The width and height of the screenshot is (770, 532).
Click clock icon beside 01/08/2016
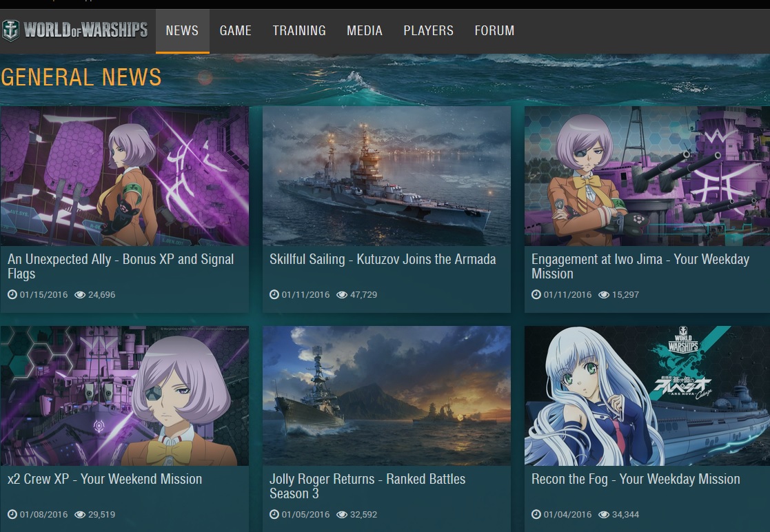(x=12, y=514)
